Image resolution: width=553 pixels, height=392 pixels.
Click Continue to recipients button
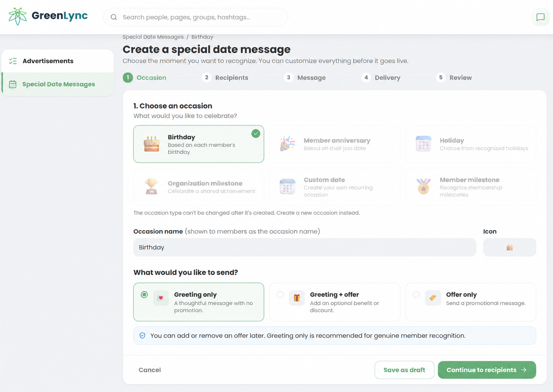(487, 370)
